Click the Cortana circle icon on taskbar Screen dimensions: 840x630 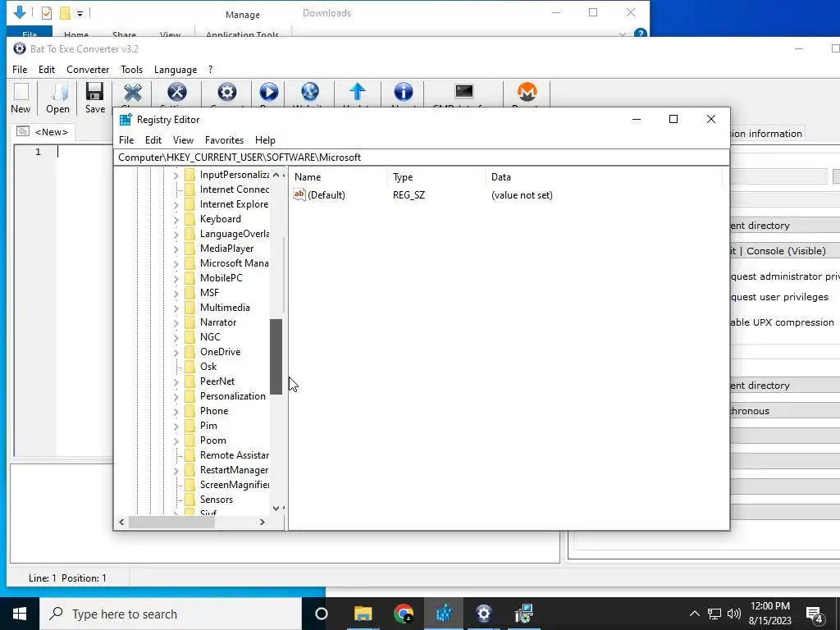[322, 614]
